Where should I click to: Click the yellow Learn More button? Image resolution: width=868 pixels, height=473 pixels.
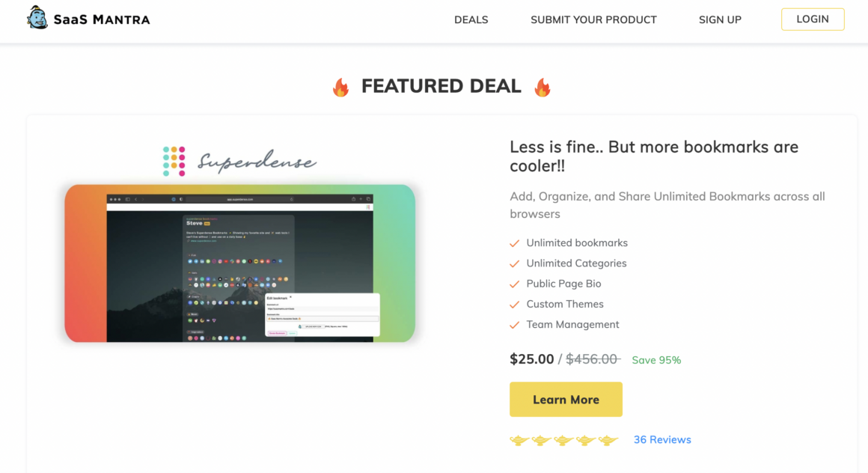click(566, 400)
